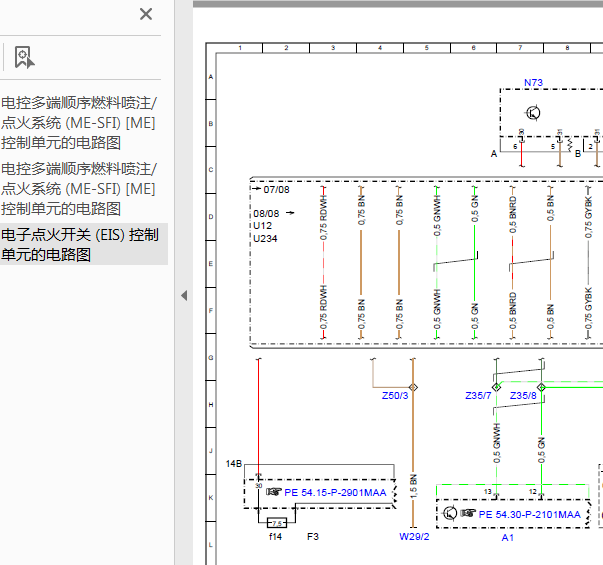Click the transistor symbol inside N73
603x565 pixels.
(533, 113)
